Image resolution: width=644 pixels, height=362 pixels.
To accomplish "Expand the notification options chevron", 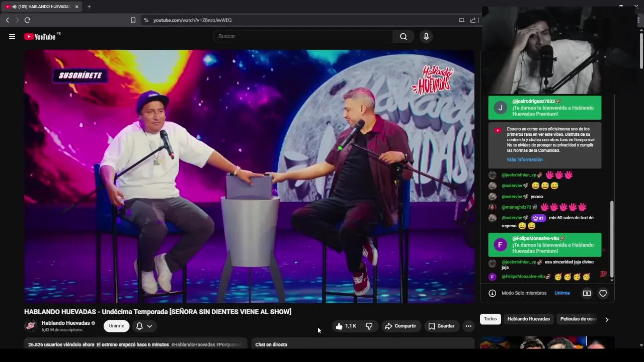I will click(149, 326).
